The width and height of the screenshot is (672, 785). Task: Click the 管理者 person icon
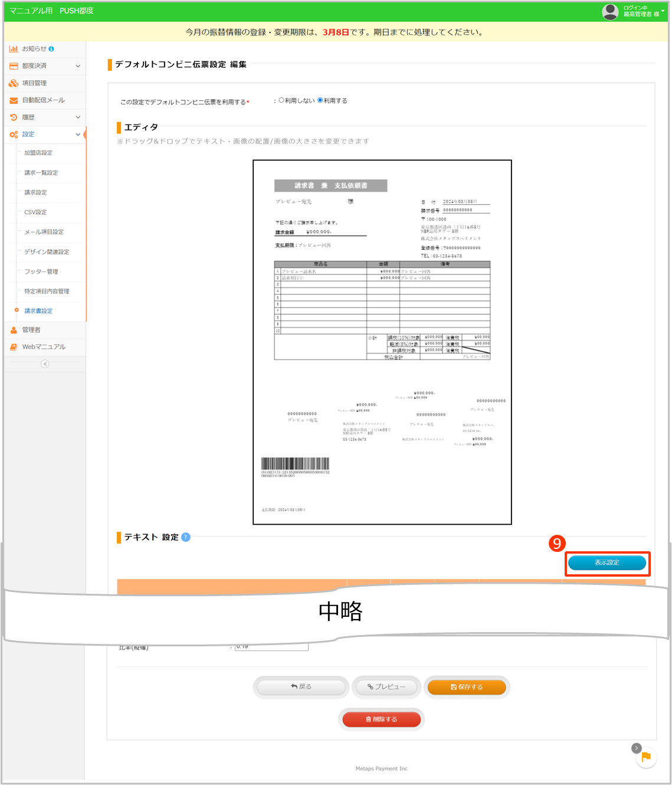13,329
